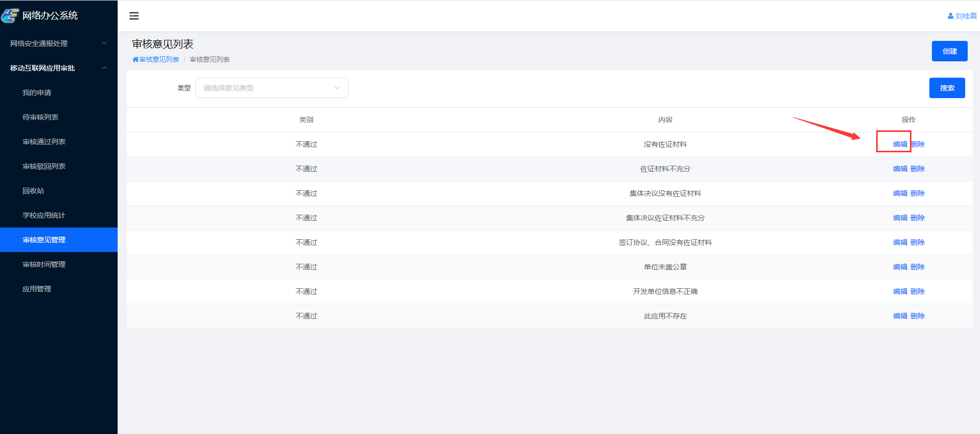Click 编辑 for 此应用不存在 row
Image resolution: width=980 pixels, height=434 pixels.
[900, 316]
